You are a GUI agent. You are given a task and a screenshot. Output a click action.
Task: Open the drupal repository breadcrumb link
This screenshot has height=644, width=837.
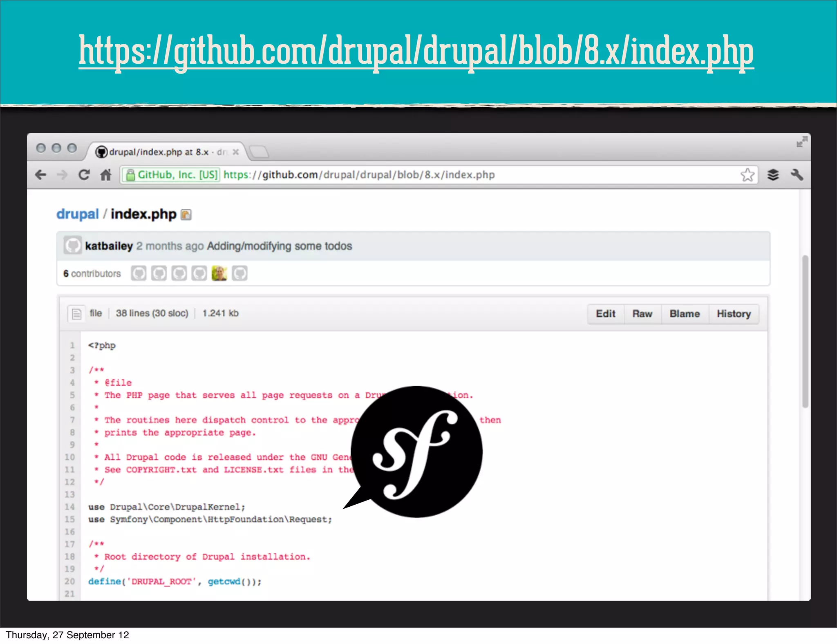pos(78,214)
